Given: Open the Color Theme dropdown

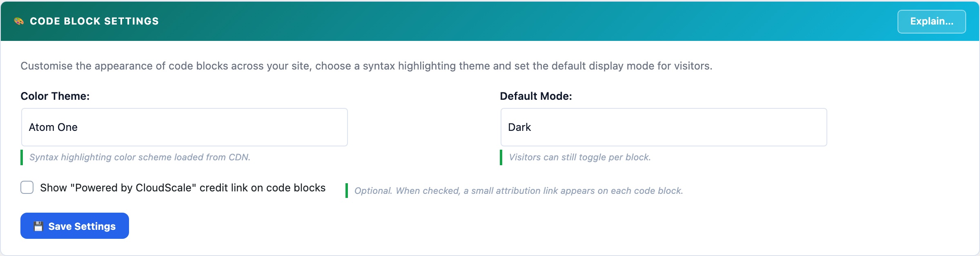Looking at the screenshot, I should point(185,127).
